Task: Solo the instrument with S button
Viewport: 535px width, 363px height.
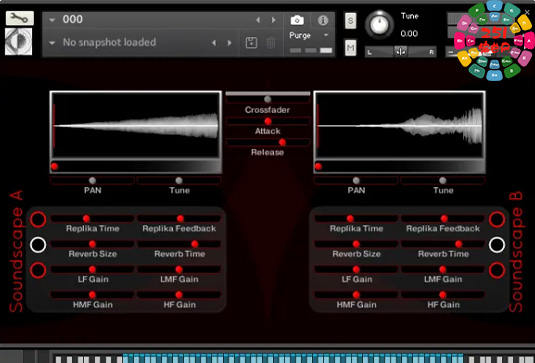Action: (x=350, y=21)
